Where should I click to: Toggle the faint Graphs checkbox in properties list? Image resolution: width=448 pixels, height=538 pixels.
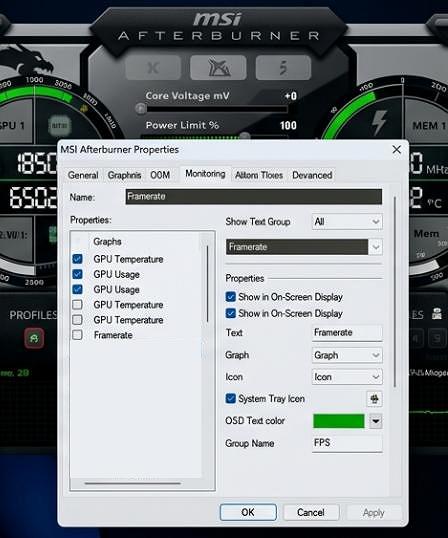pos(78,242)
